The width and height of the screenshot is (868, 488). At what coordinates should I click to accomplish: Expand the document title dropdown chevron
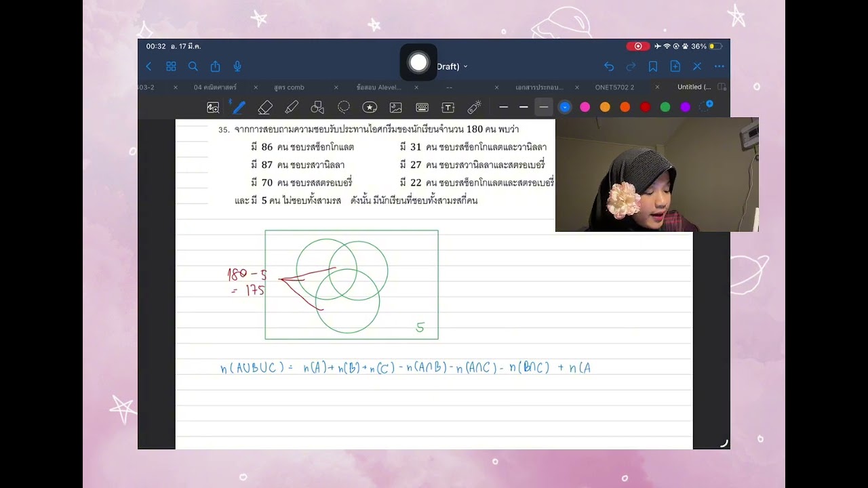tap(465, 66)
